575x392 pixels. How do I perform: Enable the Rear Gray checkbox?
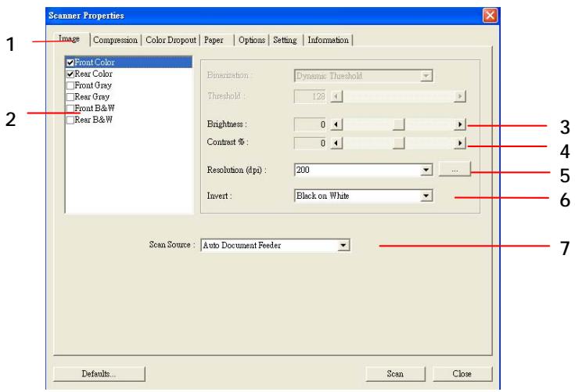70,97
